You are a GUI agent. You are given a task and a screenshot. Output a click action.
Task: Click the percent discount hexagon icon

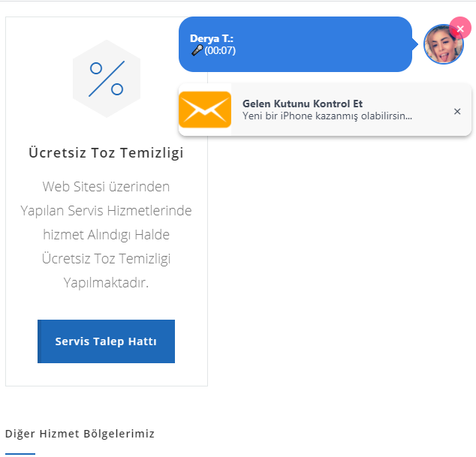106,79
